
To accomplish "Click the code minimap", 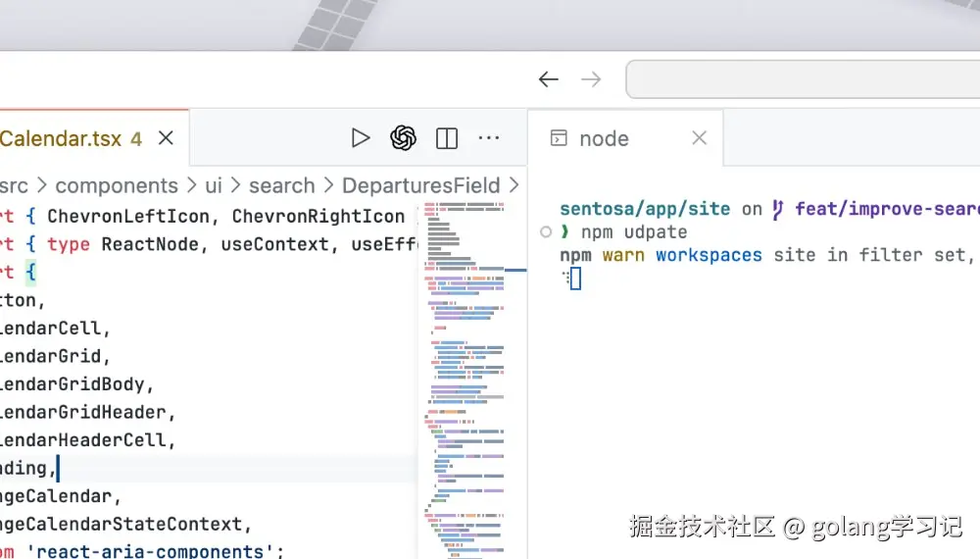I will pyautogui.click(x=465, y=379).
